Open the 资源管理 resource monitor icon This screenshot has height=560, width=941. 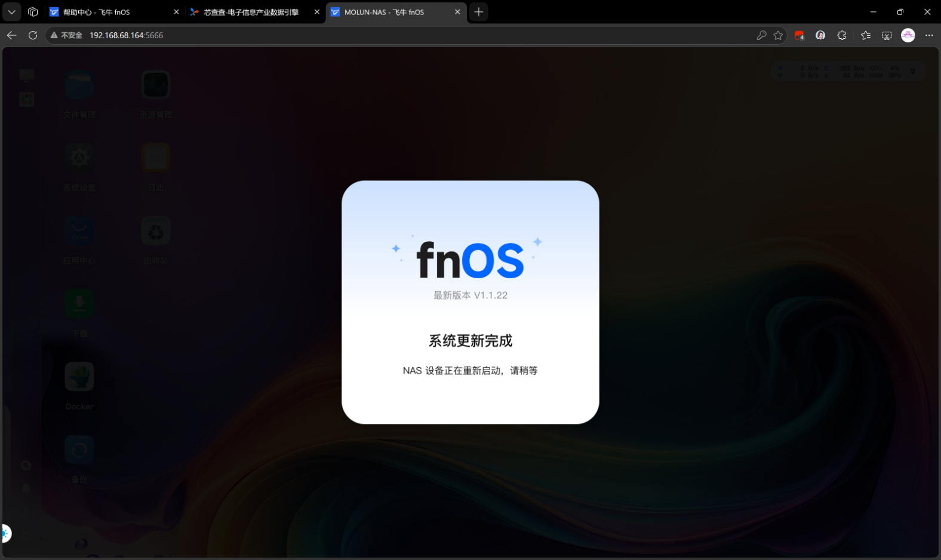coord(156,85)
